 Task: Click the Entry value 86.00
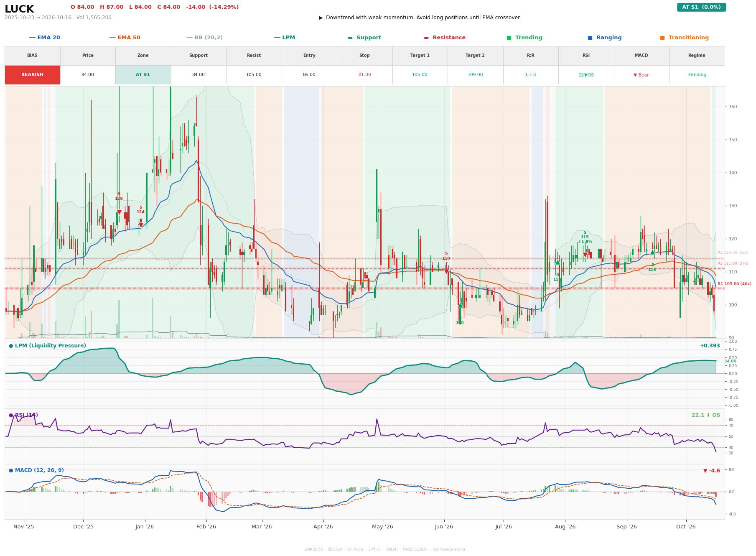(309, 75)
